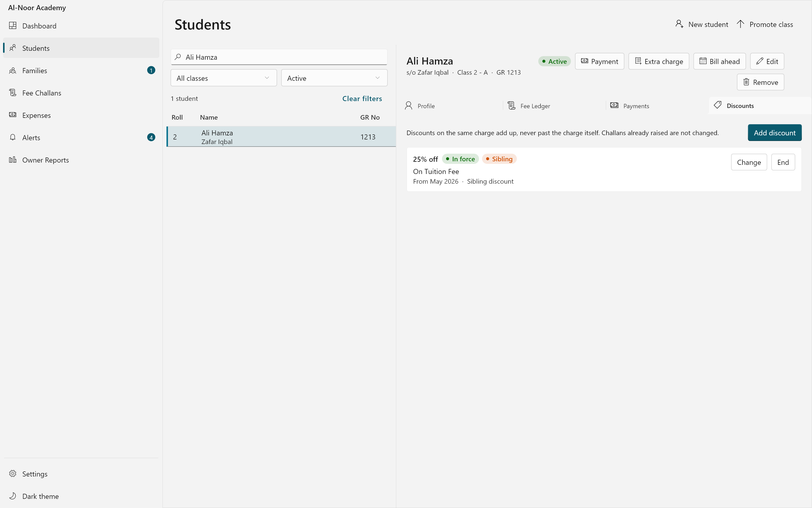Open the Expenses page

[81, 115]
